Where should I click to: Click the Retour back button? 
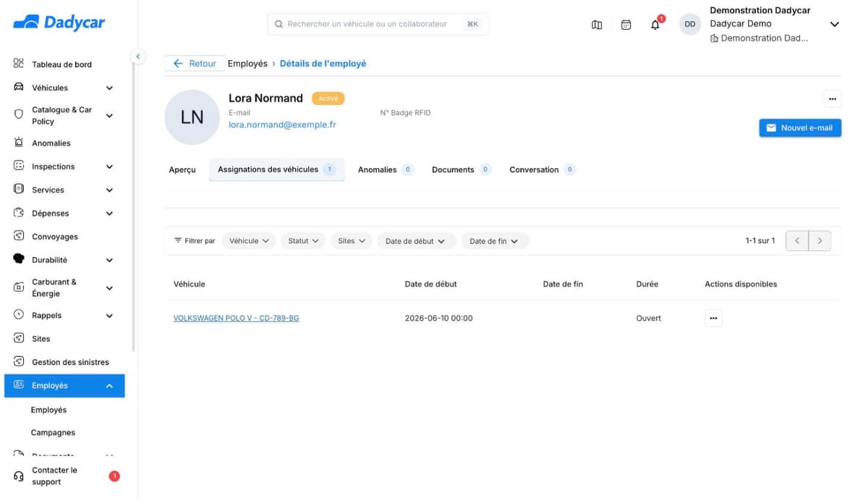tap(195, 64)
